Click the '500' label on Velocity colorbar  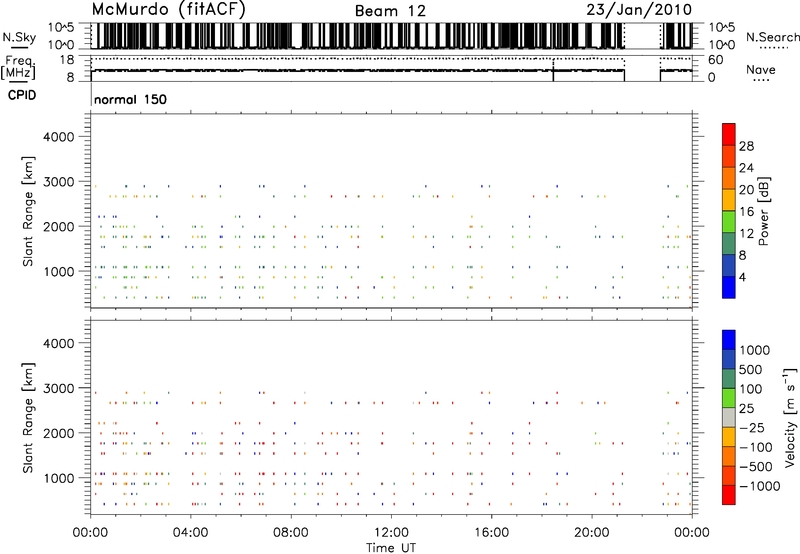click(x=751, y=370)
